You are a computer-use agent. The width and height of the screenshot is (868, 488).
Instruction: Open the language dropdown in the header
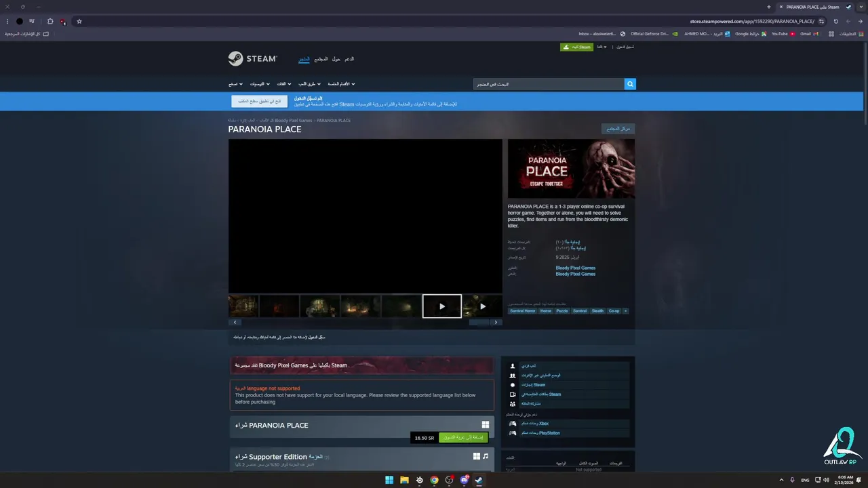[601, 47]
